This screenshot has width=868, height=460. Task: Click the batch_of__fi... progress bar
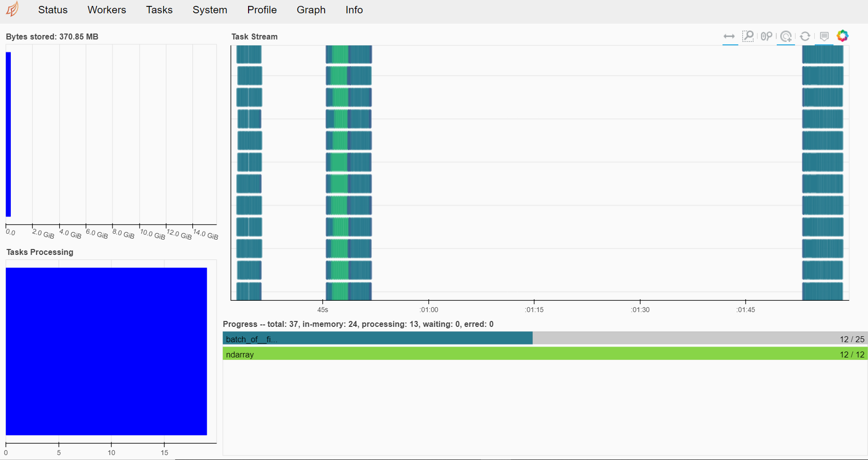click(x=377, y=338)
